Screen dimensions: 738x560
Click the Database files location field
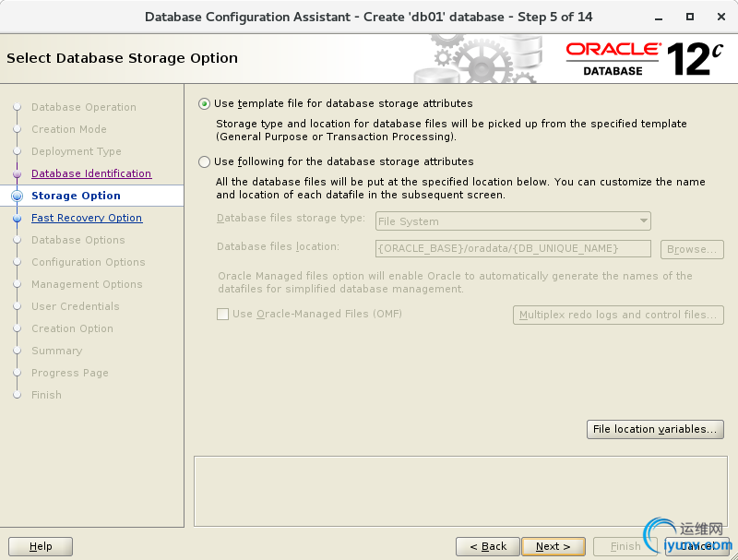513,248
